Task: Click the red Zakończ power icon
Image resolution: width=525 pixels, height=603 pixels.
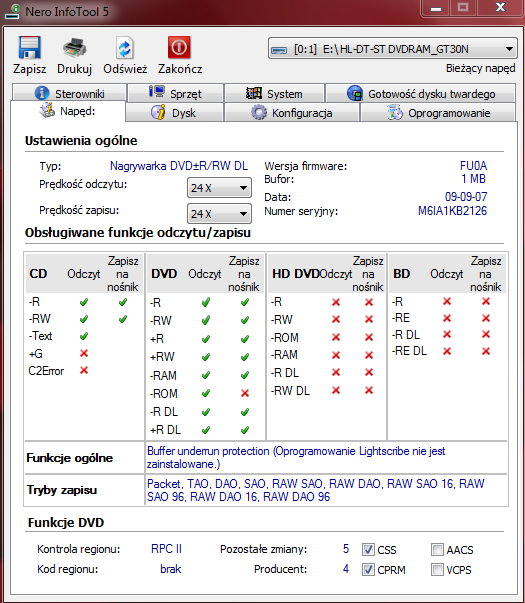Action: [179, 47]
